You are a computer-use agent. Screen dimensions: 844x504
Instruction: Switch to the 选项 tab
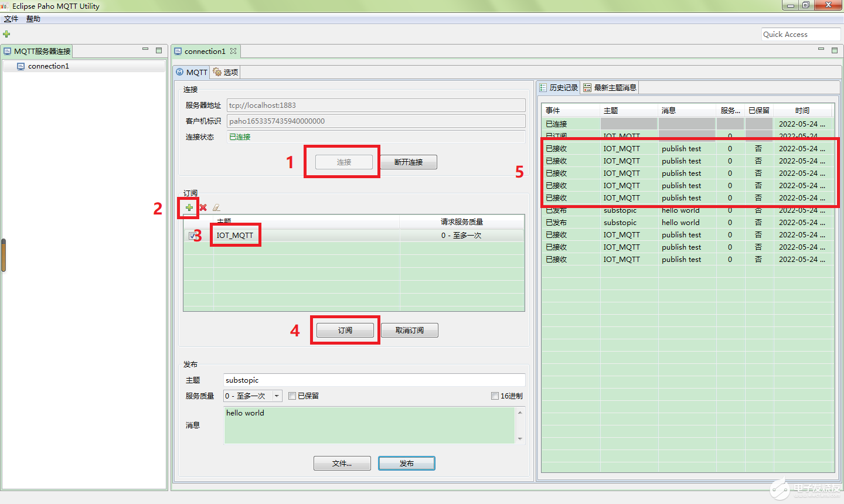(x=226, y=72)
